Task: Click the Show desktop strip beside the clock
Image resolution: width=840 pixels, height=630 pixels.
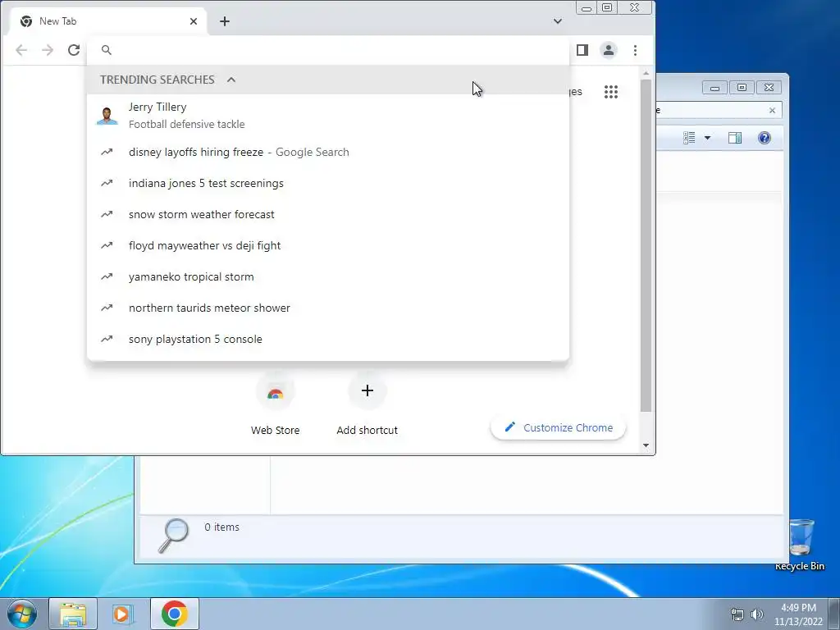Action: tap(834, 614)
